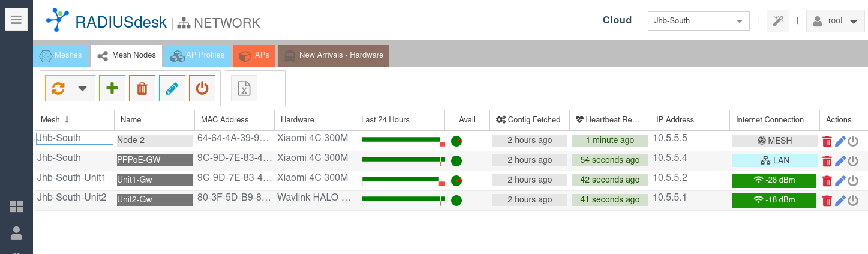This screenshot has height=254, width=868.
Task: Switch to the Meshes tab
Action: [61, 55]
